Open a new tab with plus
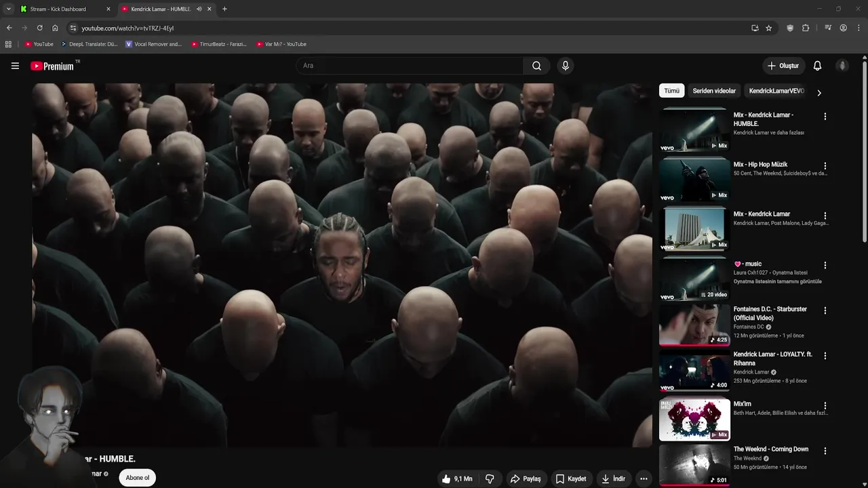The image size is (868, 488). click(224, 9)
